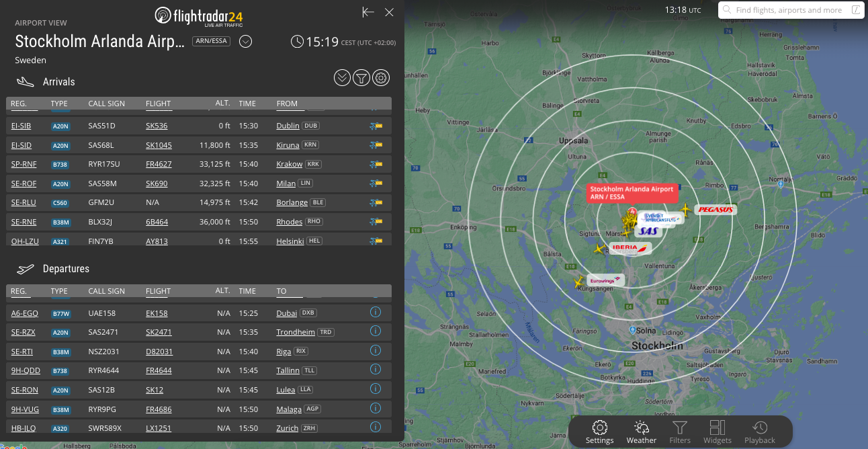Sort arrivals by FROM column header
This screenshot has width=868, height=449.
[x=287, y=104]
